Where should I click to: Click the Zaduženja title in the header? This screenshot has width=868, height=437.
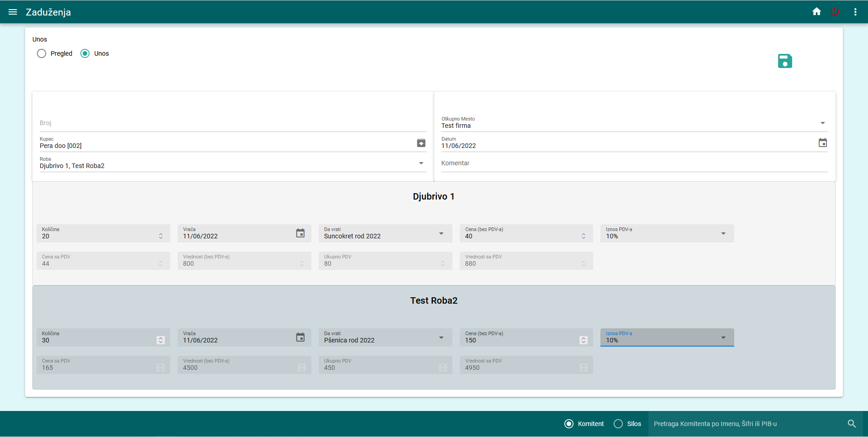(x=49, y=12)
